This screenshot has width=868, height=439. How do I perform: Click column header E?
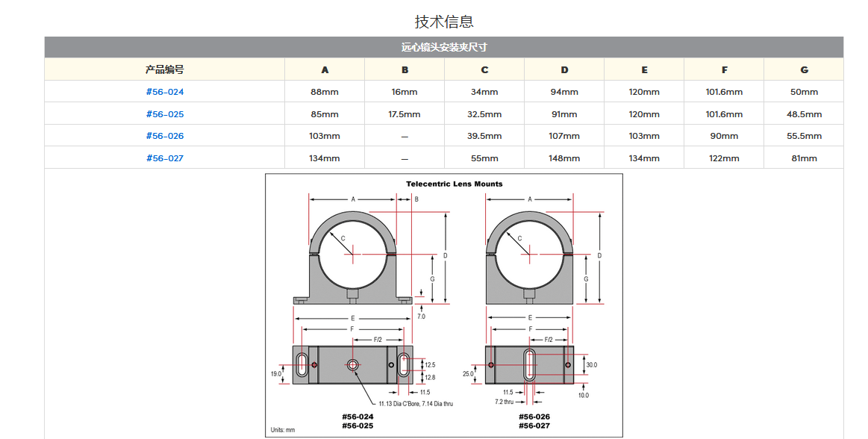(644, 69)
